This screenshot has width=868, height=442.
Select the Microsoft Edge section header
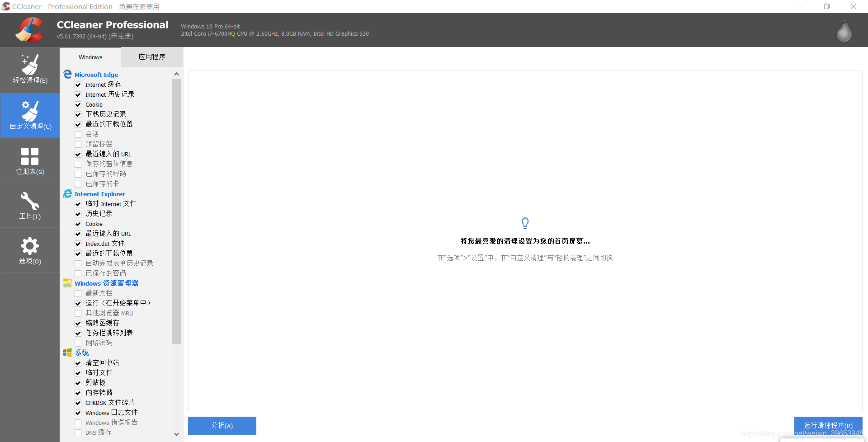coord(96,75)
